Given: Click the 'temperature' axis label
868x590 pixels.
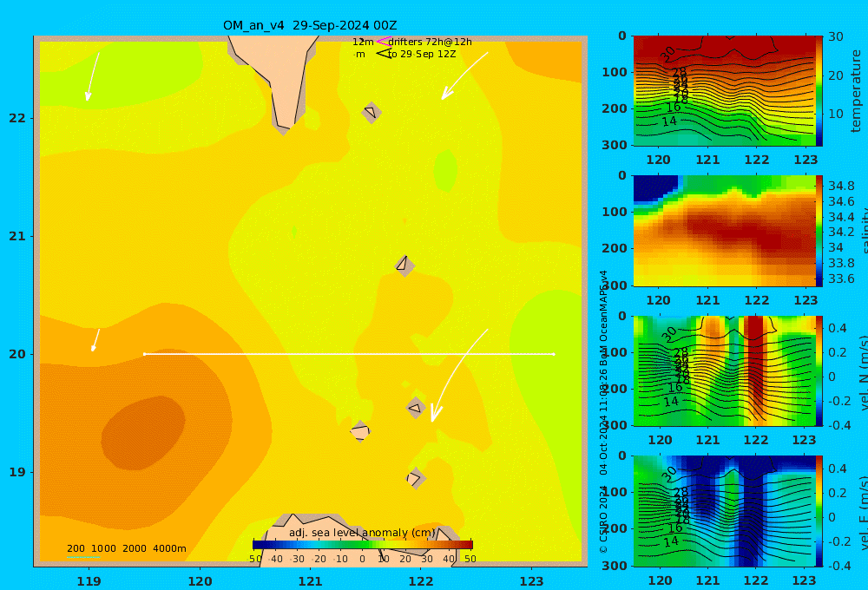Looking at the screenshot, I should coord(856,91).
